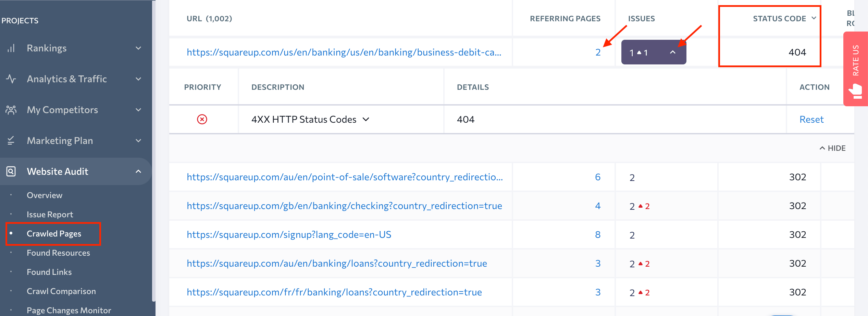Open Analytics & Traffic menu item
868x316 pixels.
pos(67,79)
